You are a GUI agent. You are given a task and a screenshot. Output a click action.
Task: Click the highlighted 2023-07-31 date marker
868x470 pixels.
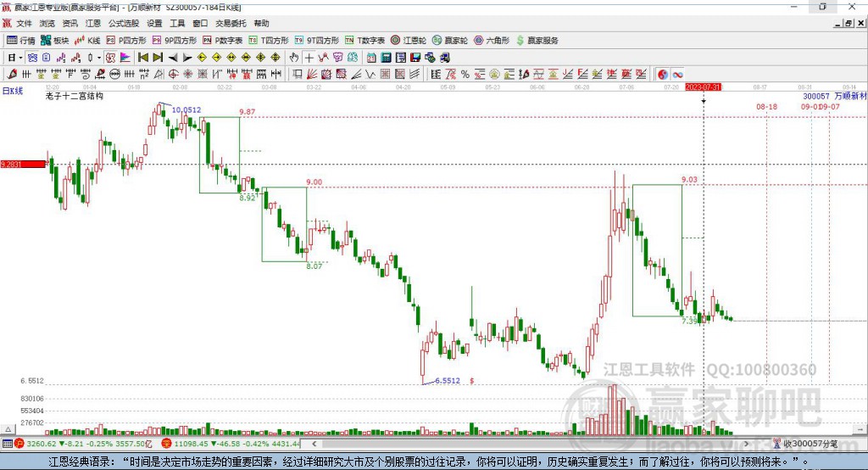[703, 87]
